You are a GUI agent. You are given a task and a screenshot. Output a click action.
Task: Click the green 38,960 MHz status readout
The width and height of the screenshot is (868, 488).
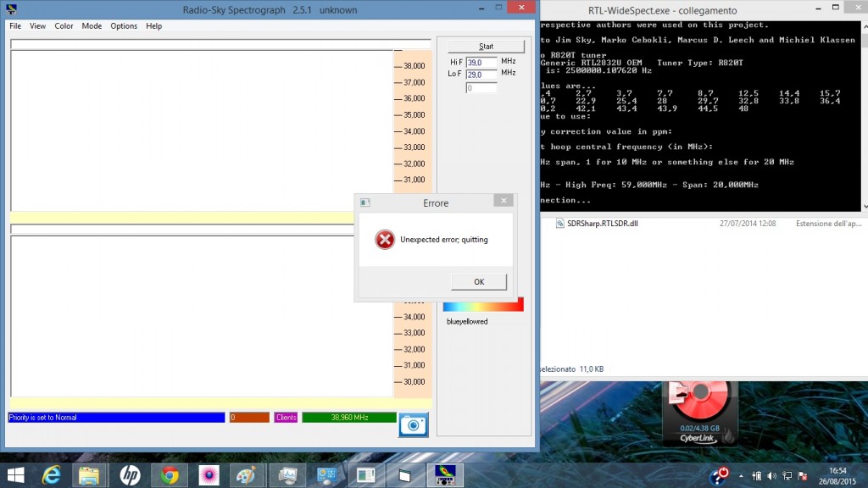[349, 417]
